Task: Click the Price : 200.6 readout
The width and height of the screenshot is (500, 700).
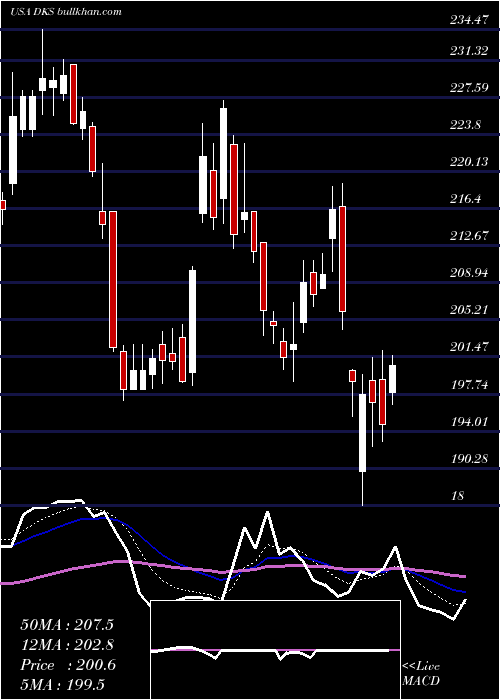Action: [68, 665]
